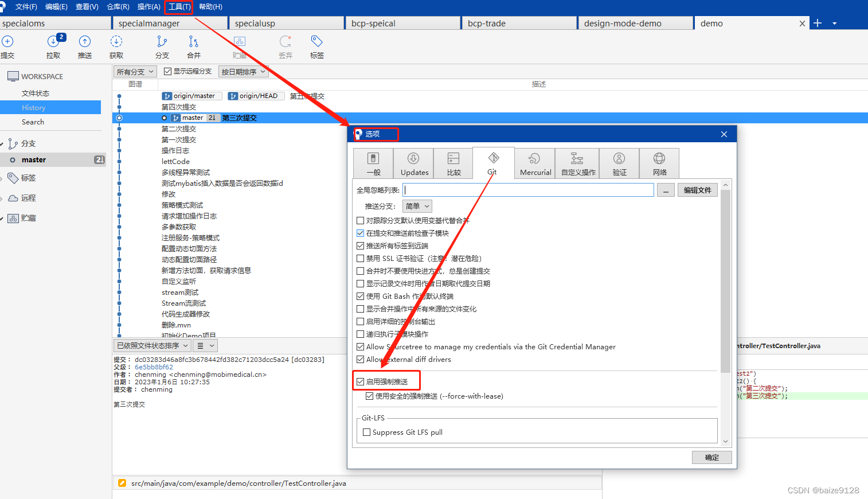
Task: Open the 文件(F) menu
Action: pos(26,7)
